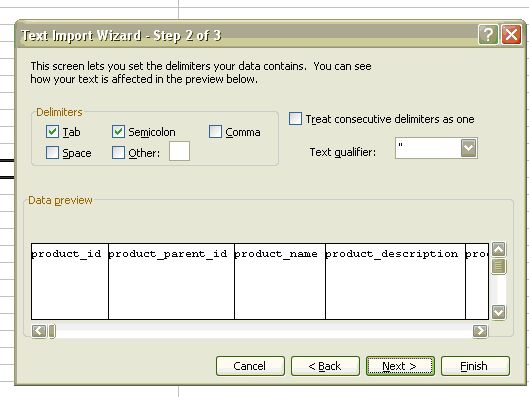Click the Cancel button

pos(250,366)
